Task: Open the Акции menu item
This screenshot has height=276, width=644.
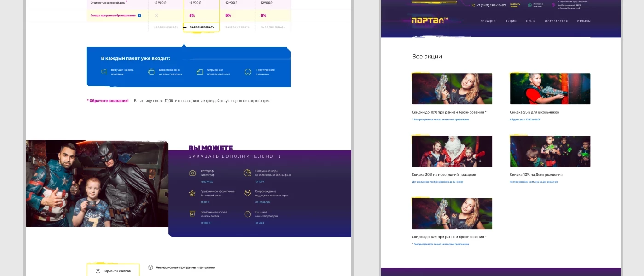Action: 511,21
